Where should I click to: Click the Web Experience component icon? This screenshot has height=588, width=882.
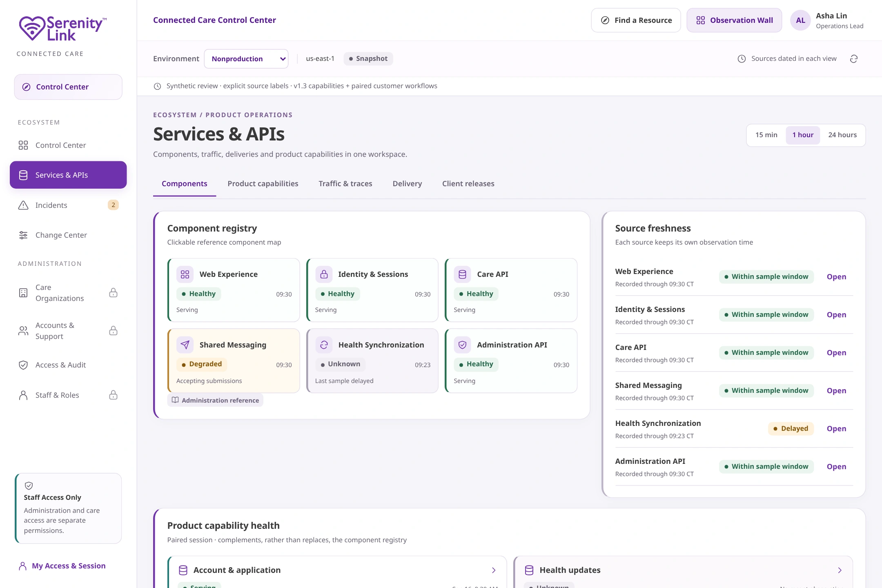click(x=185, y=274)
